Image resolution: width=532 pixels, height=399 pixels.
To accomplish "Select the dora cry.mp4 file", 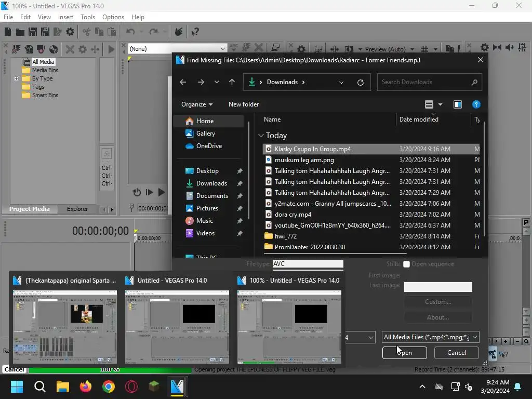I will [371, 215].
